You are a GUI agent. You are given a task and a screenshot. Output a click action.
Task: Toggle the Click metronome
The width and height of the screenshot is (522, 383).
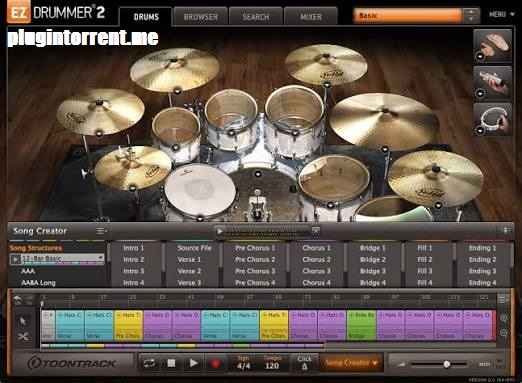304,363
